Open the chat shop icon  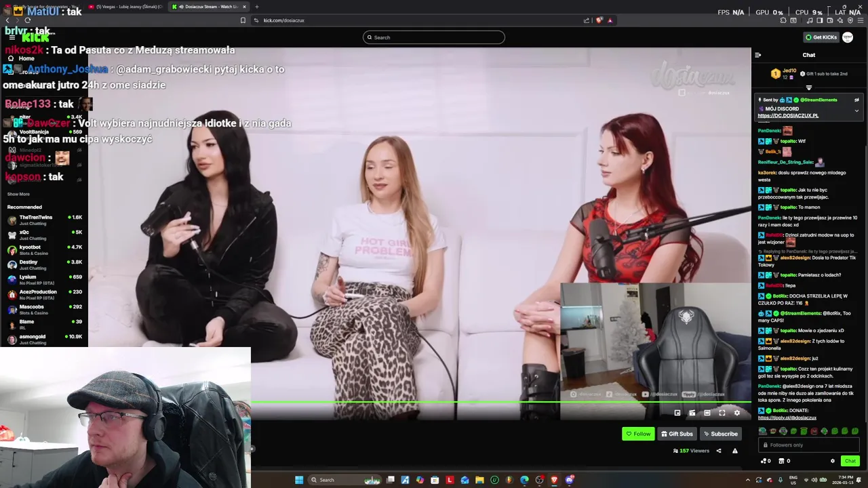[x=783, y=461]
